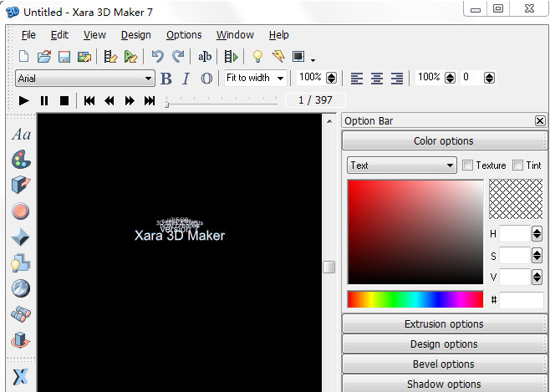Open the Window menu
Viewport: 550px width, 392px height.
[235, 35]
